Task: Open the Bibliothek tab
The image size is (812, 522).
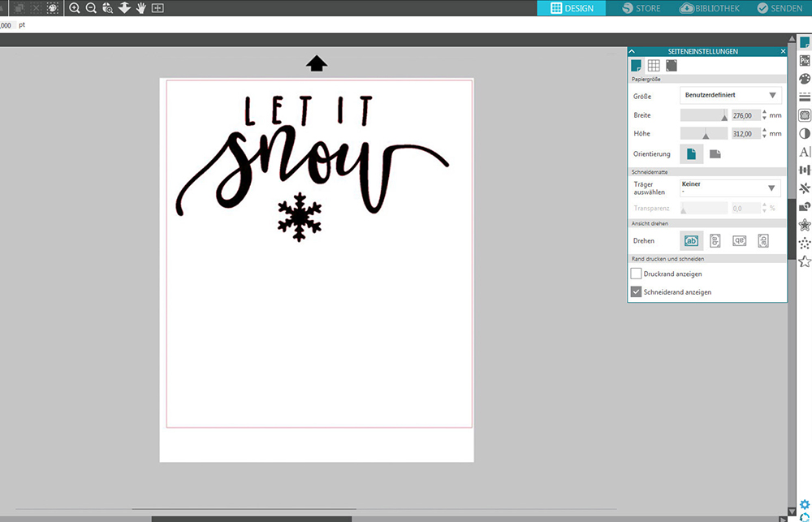Action: point(709,8)
